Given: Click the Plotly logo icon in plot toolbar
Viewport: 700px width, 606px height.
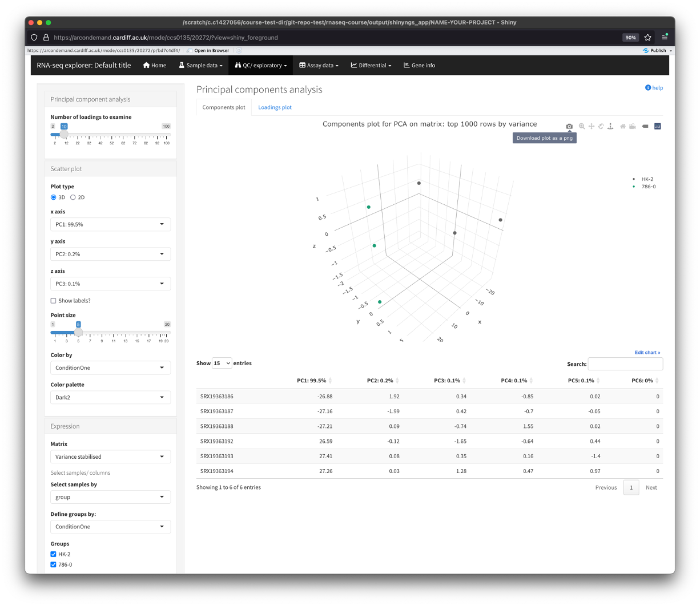Looking at the screenshot, I should pyautogui.click(x=657, y=126).
